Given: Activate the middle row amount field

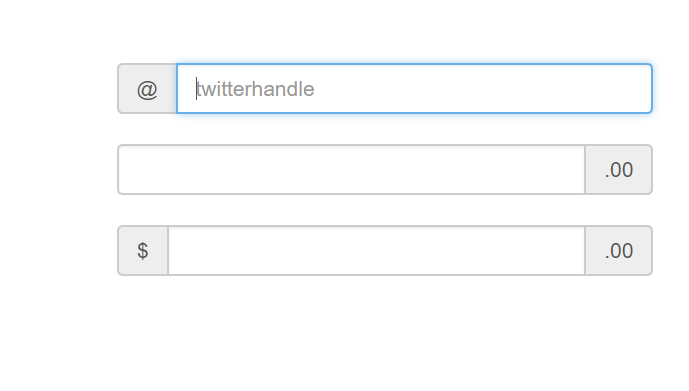Looking at the screenshot, I should click(352, 170).
